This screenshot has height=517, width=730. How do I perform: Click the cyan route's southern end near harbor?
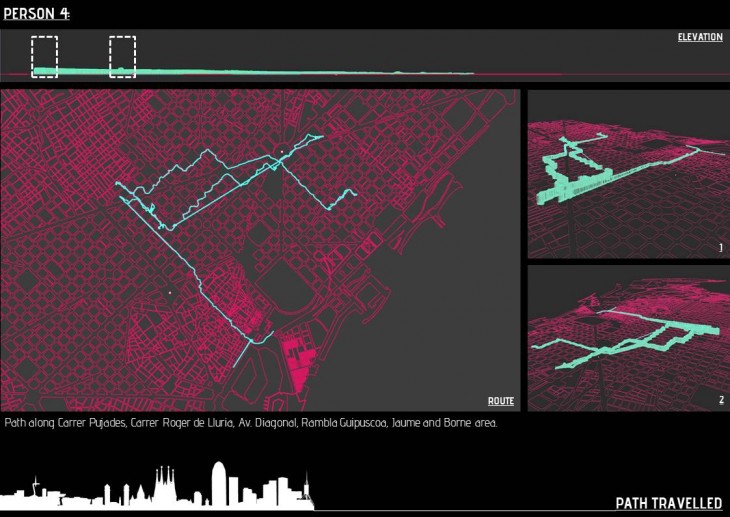236,366
